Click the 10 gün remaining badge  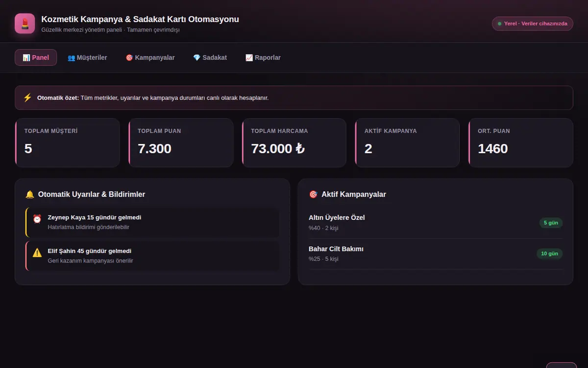tap(549, 254)
